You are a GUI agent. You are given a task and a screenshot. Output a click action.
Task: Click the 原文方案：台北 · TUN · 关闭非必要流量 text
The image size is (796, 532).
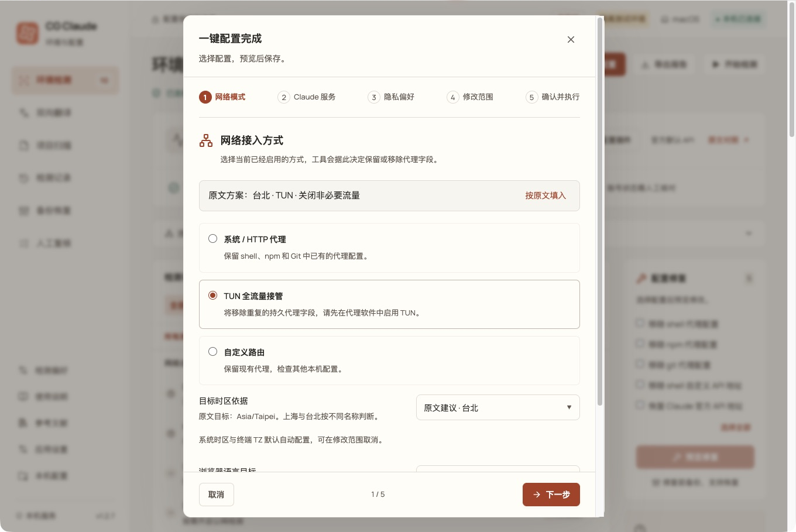coord(284,195)
